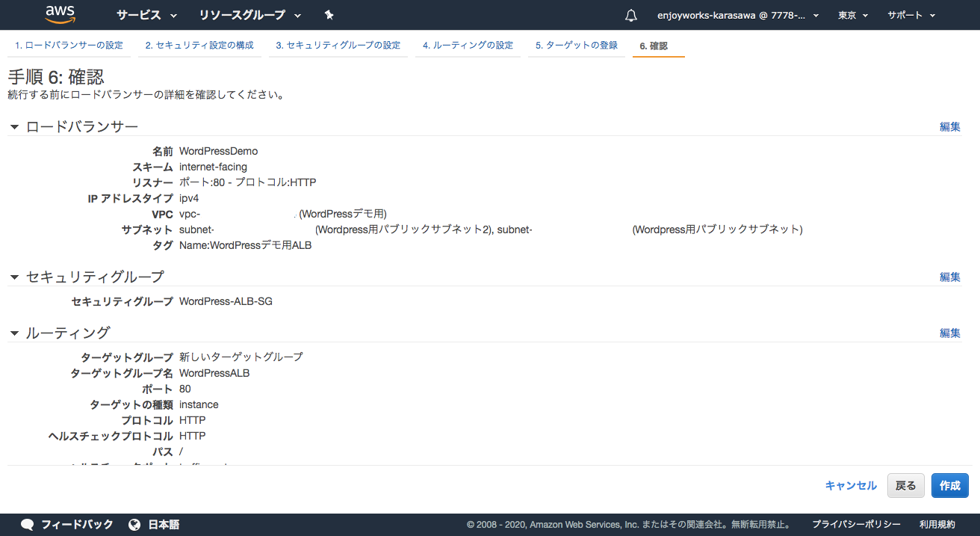Select the step 6 確認 tab
Viewport: 980px width, 536px height.
tap(659, 46)
